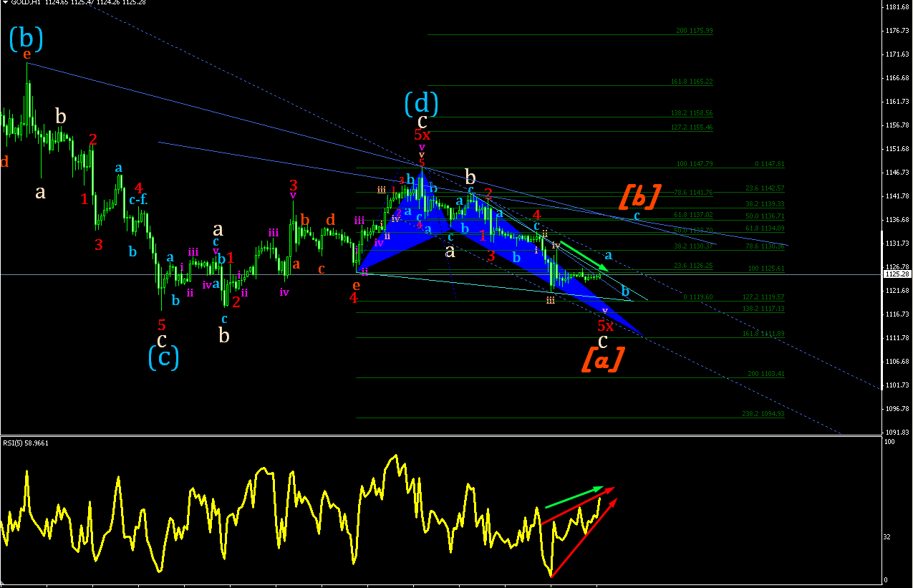Click price scale value 1181.68
The height and width of the screenshot is (588, 913).
click(x=897, y=7)
